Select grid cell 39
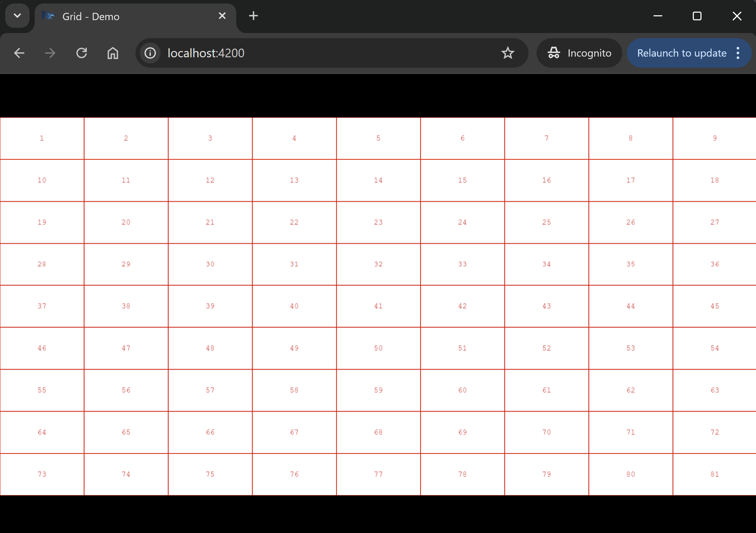Screen dimensions: 756x533 pyautogui.click(x=210, y=307)
